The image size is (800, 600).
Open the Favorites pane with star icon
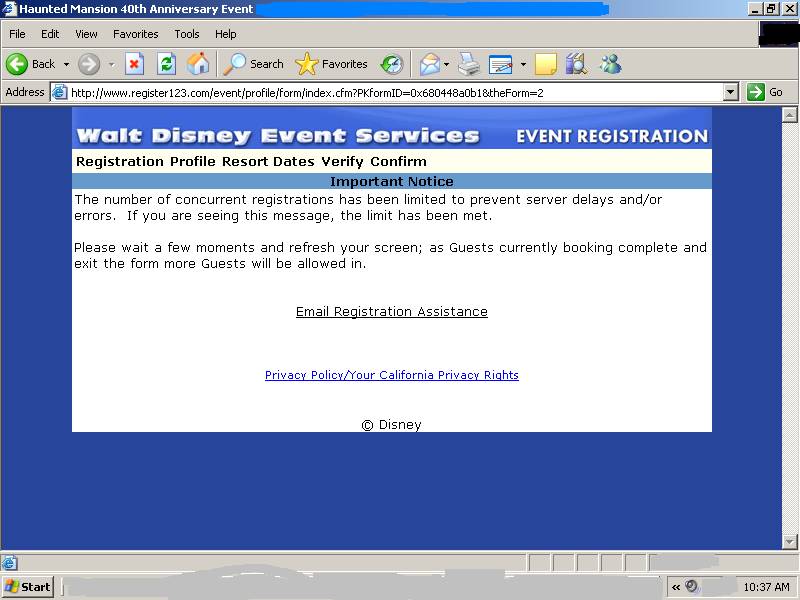332,64
